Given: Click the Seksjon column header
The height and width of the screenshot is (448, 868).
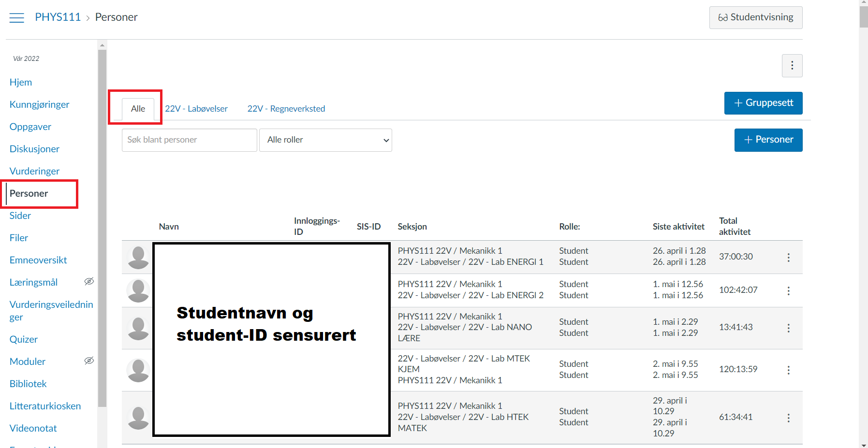Looking at the screenshot, I should [412, 227].
